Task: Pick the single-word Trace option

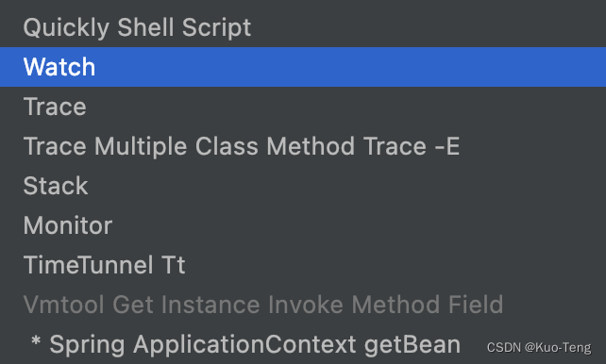Action: pyautogui.click(x=303, y=107)
